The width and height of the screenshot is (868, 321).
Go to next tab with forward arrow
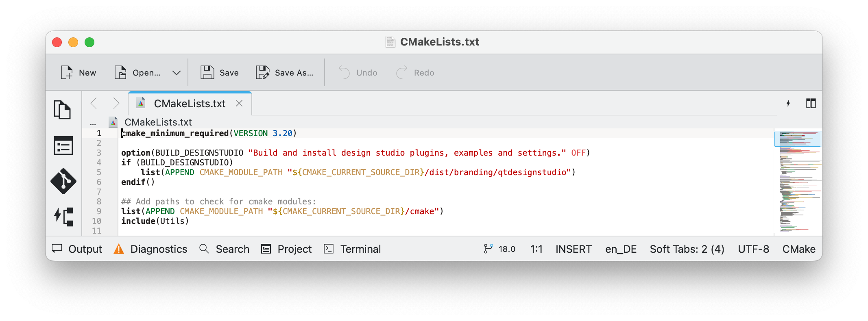pyautogui.click(x=116, y=104)
